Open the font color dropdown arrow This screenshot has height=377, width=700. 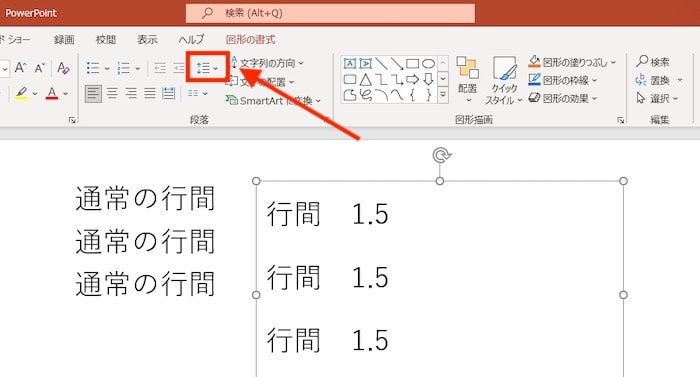(x=66, y=94)
